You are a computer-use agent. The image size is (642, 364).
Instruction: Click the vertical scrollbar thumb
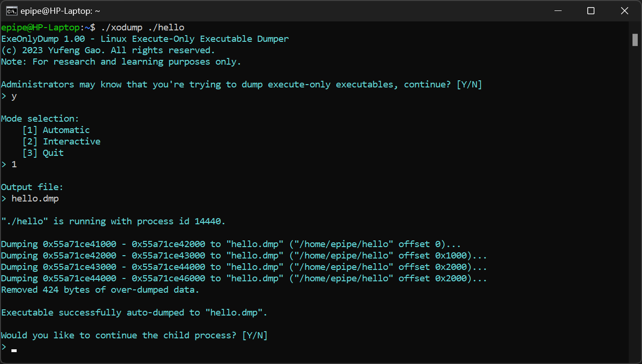635,40
